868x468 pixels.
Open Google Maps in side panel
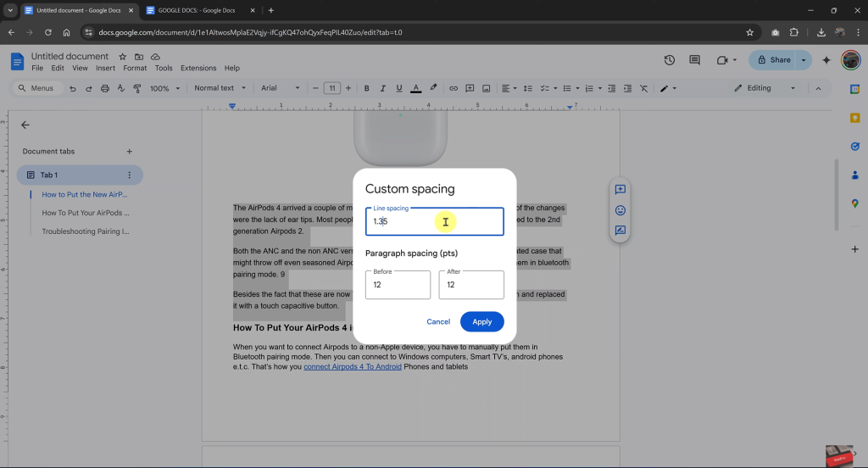click(854, 203)
